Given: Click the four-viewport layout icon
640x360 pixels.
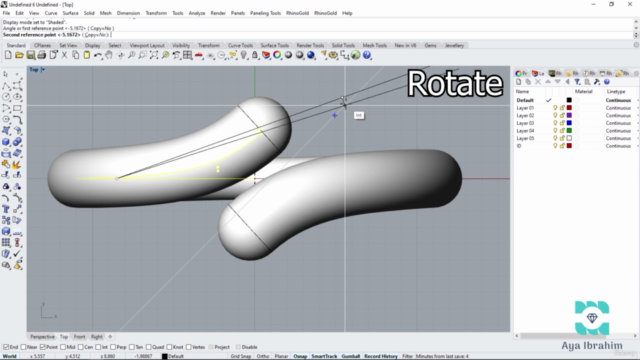Looking at the screenshot, I should 187,55.
